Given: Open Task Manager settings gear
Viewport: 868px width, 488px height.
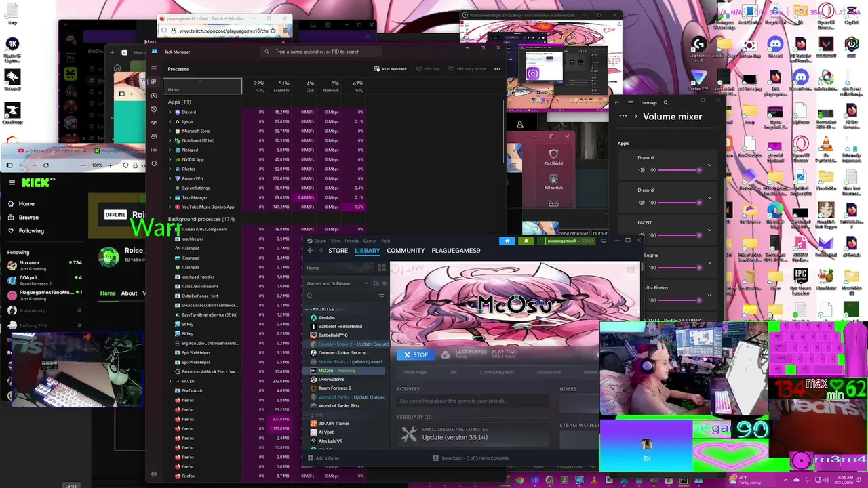Looking at the screenshot, I should click(x=154, y=474).
